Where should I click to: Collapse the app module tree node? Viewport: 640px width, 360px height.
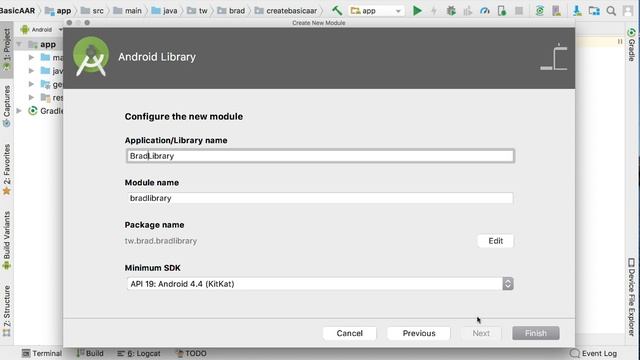(x=19, y=44)
